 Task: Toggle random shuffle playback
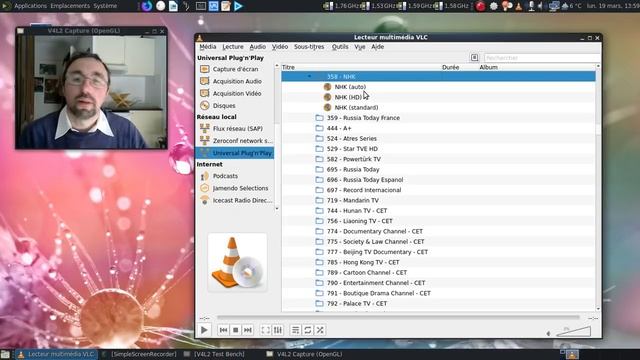pyautogui.click(x=320, y=330)
